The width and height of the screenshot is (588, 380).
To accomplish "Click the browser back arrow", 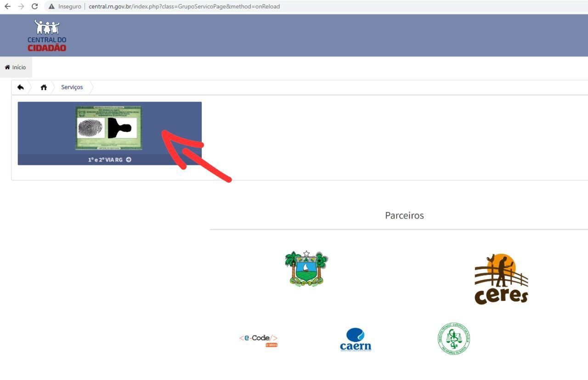I will tap(7, 6).
